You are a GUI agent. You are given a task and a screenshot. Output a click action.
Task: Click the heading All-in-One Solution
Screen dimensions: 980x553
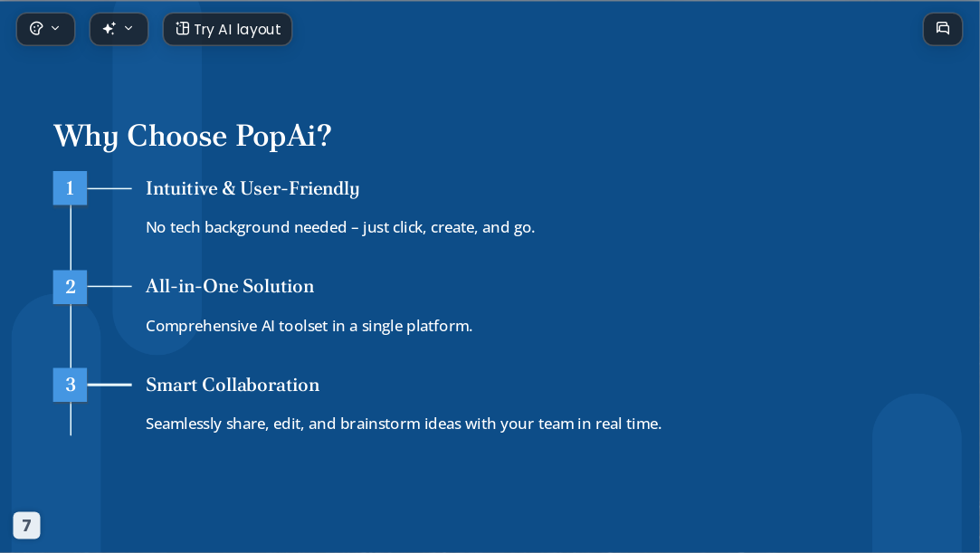point(229,286)
